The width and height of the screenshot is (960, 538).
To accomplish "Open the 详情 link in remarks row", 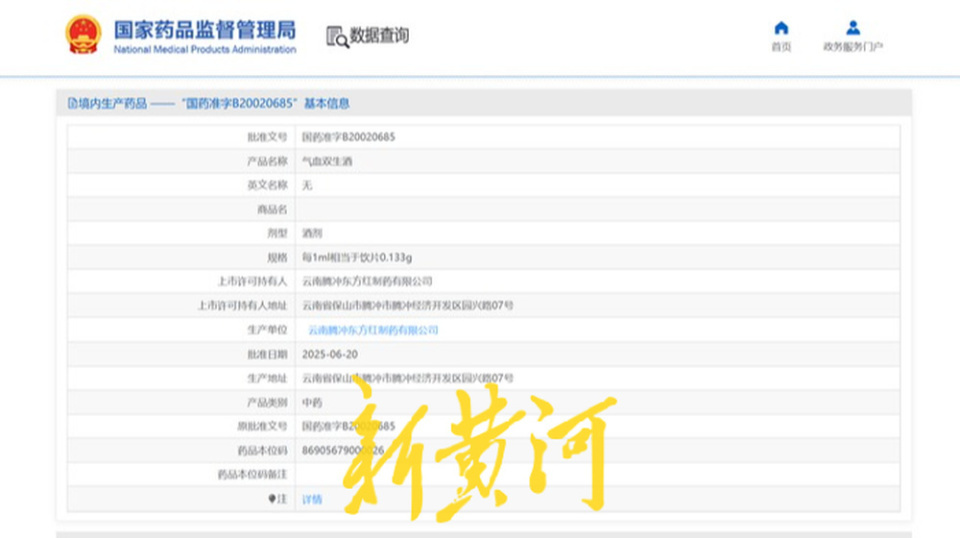I will click(312, 499).
